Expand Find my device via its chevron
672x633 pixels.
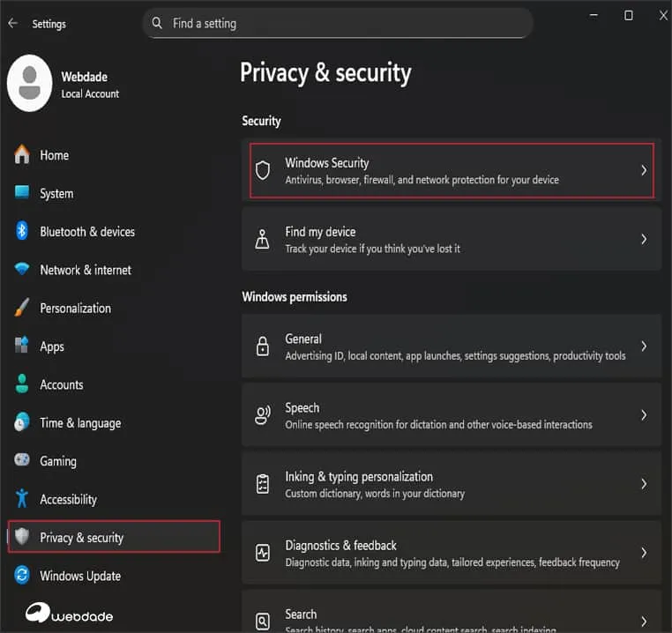tap(644, 239)
